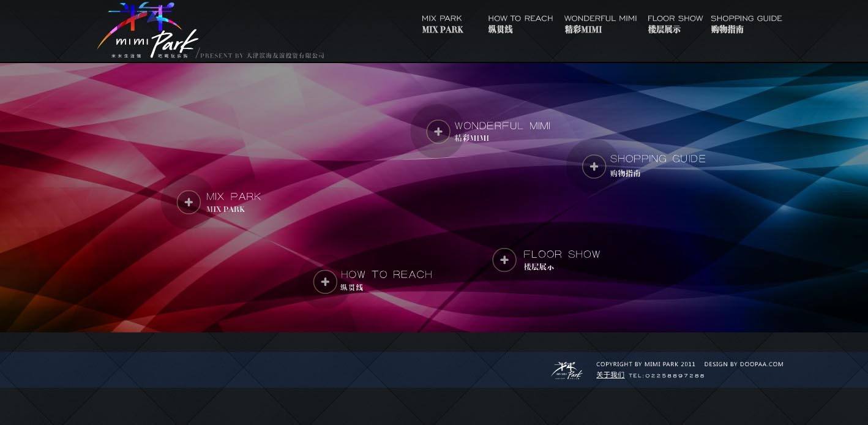Go to Wonderful Mimi in top navigation
The width and height of the screenshot is (868, 425).
click(x=600, y=24)
